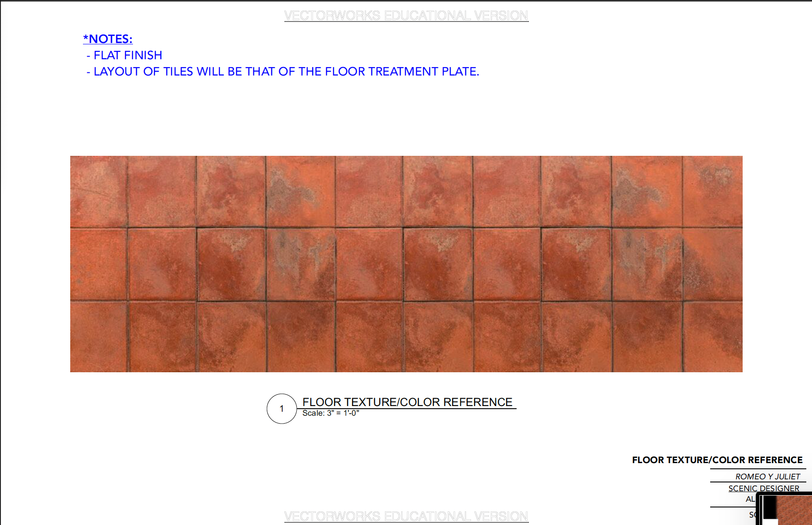
Task: Click the blue *NOTES: heading
Action: 108,39
